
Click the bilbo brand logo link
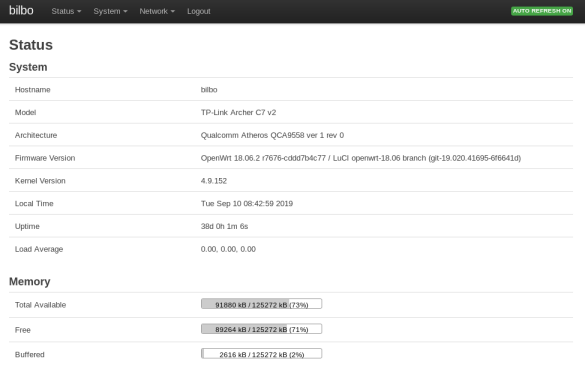21,10
